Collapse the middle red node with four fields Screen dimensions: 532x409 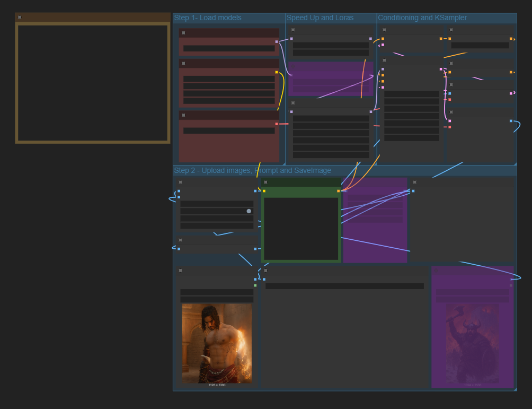[183, 64]
